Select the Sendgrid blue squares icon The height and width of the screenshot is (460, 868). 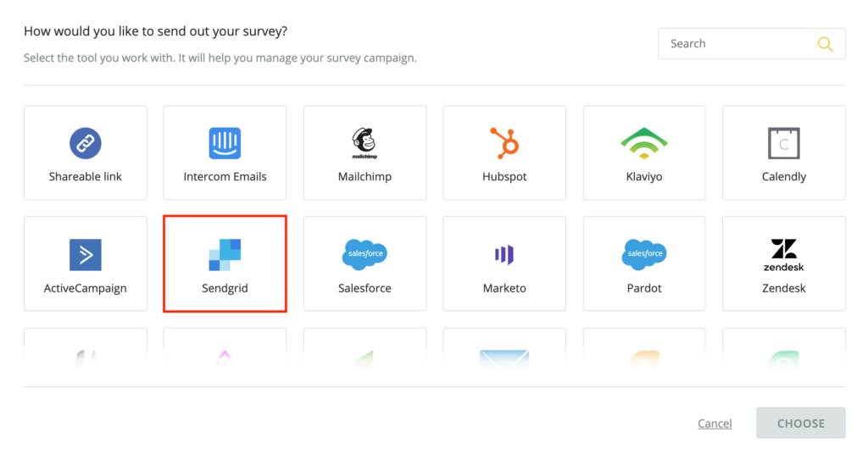(225, 254)
